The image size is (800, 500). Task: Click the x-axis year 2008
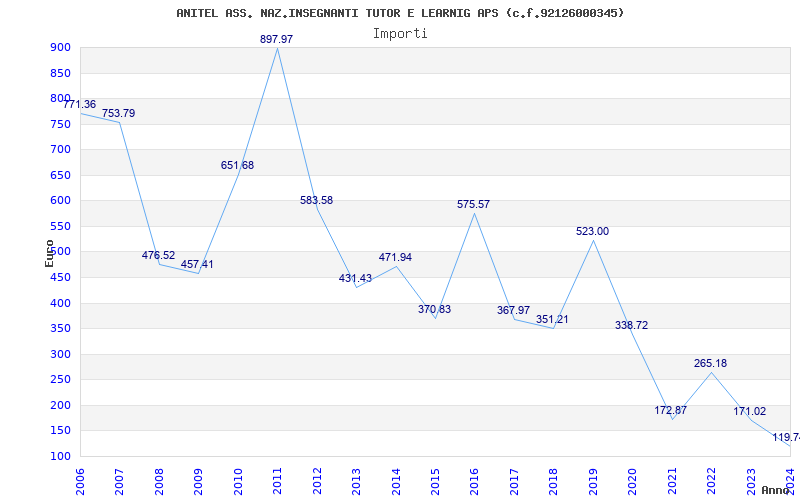(159, 482)
